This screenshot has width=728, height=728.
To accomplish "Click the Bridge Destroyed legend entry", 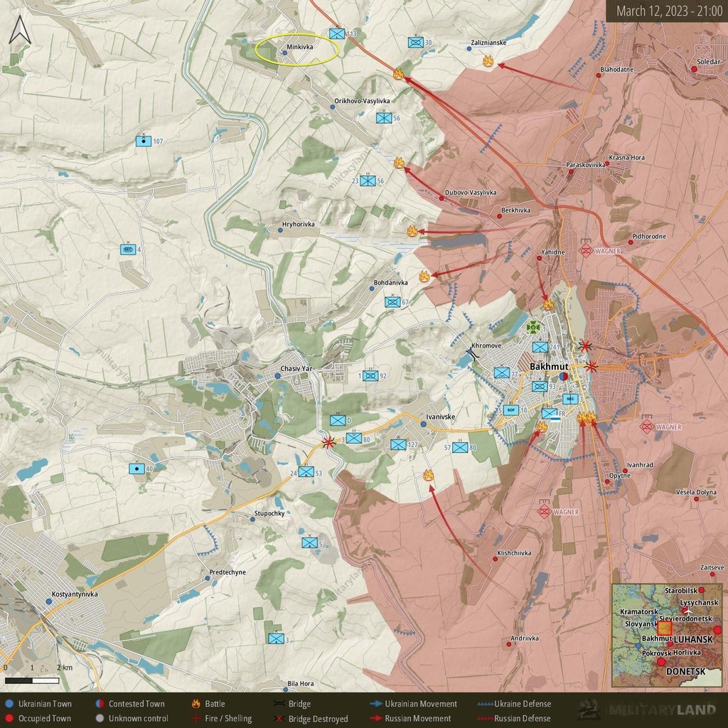I will tap(311, 719).
